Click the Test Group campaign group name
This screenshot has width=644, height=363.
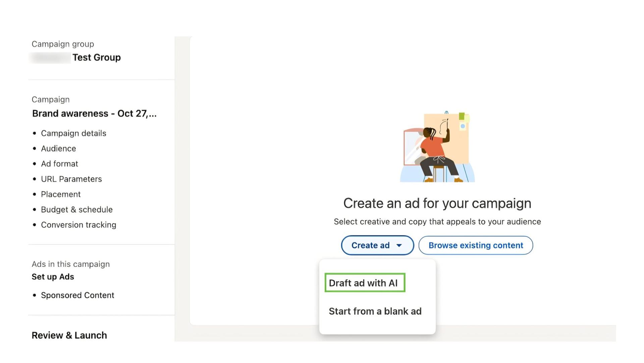(x=97, y=57)
